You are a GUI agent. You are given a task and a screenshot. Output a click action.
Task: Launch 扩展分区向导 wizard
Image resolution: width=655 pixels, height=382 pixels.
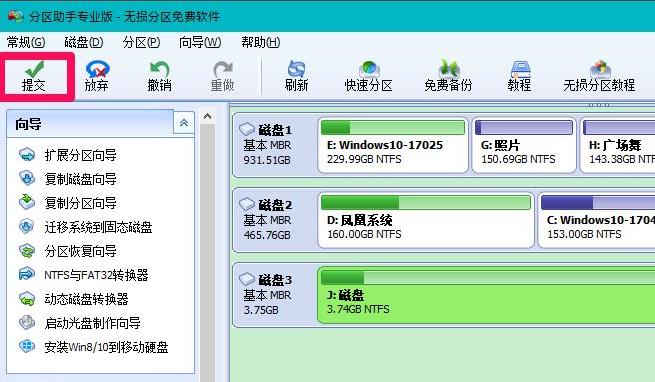point(80,155)
